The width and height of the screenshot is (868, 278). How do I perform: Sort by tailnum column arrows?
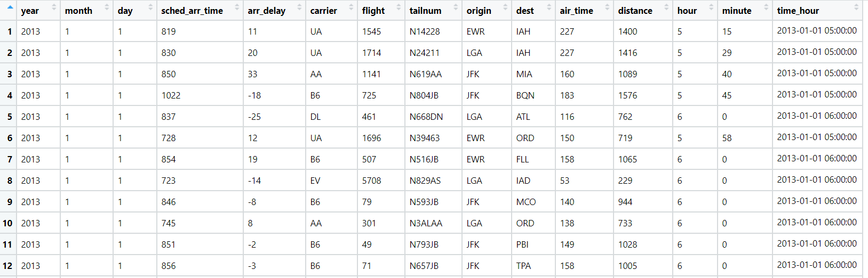click(x=456, y=7)
